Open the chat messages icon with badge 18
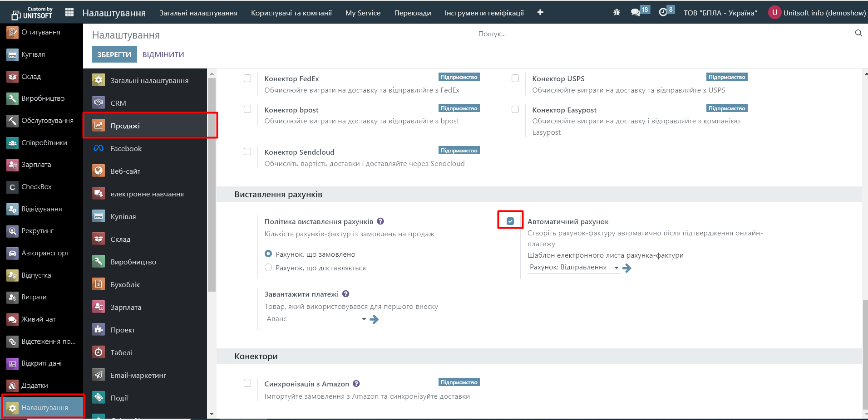 [636, 13]
